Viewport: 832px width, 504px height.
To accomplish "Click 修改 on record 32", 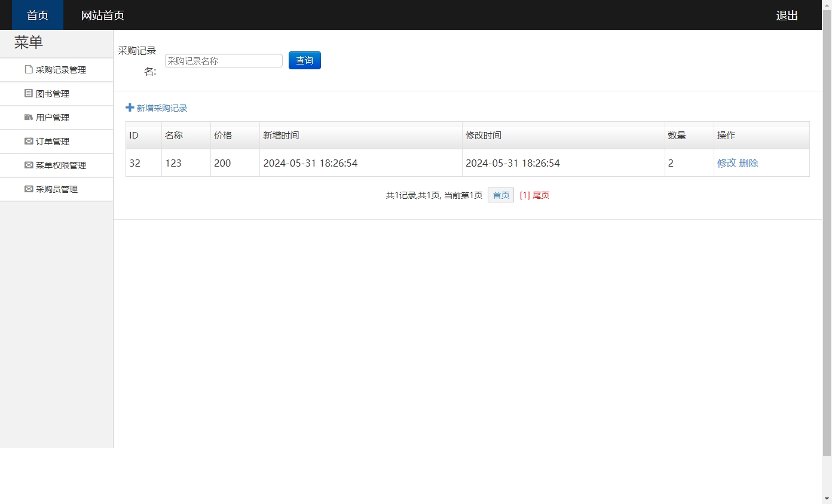I will (726, 162).
